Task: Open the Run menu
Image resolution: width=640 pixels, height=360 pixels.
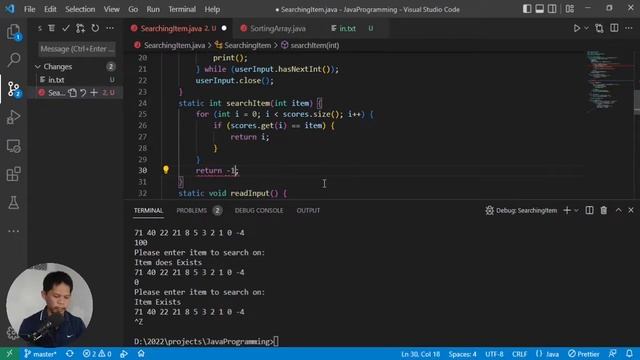Action: [x=153, y=9]
